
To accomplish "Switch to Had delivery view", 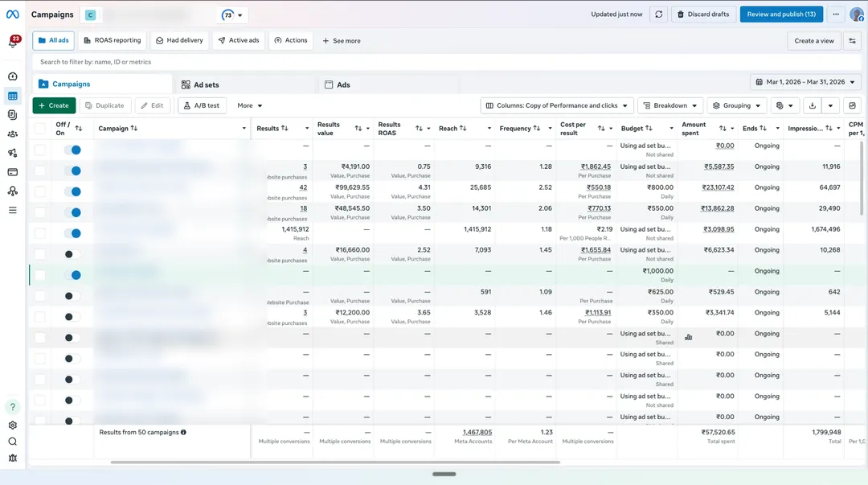I will click(179, 40).
